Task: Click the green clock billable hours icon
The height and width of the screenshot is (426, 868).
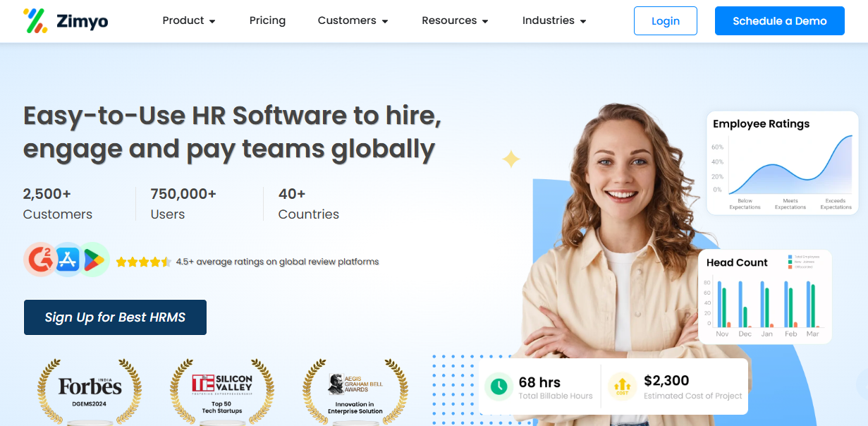Action: point(499,386)
